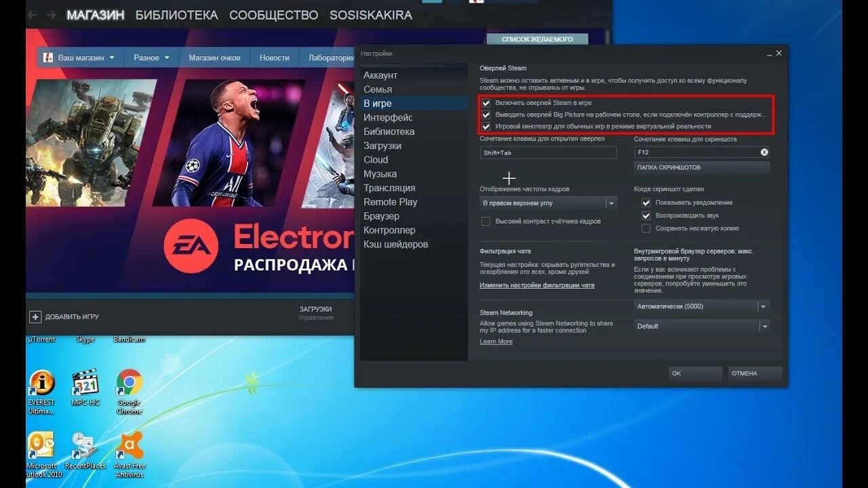Open EVEREST Ultimate desktop shortcut

coord(41,392)
